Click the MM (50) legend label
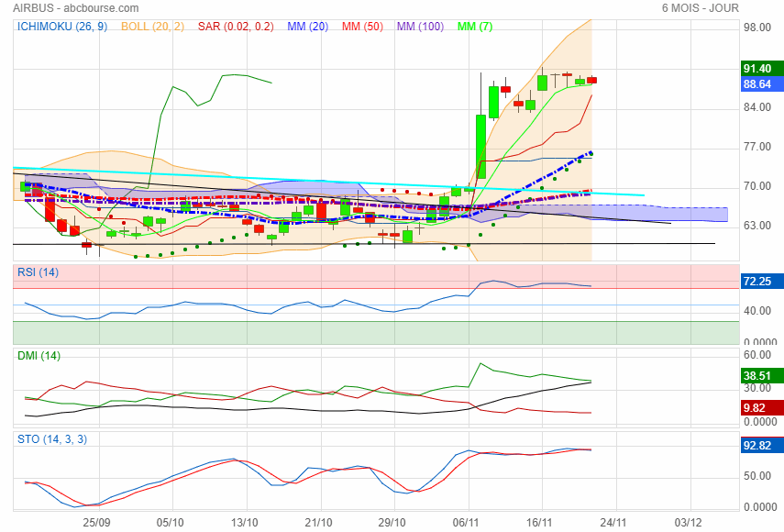 pyautogui.click(x=362, y=27)
